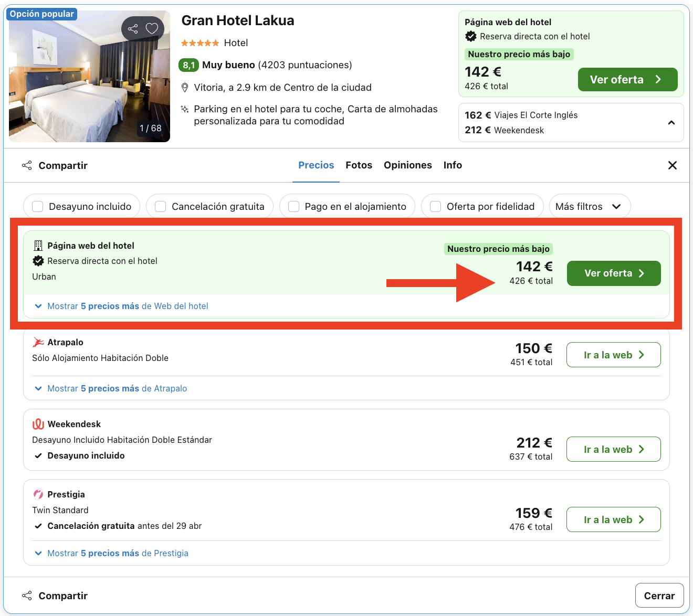Click the top Compartir link

pos(63,165)
